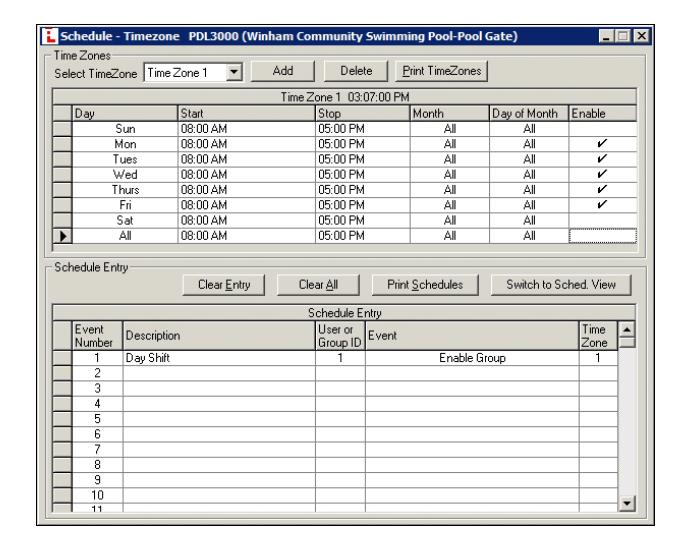
Task: Minimize the Schedule - Timezone window
Action: click(x=605, y=36)
